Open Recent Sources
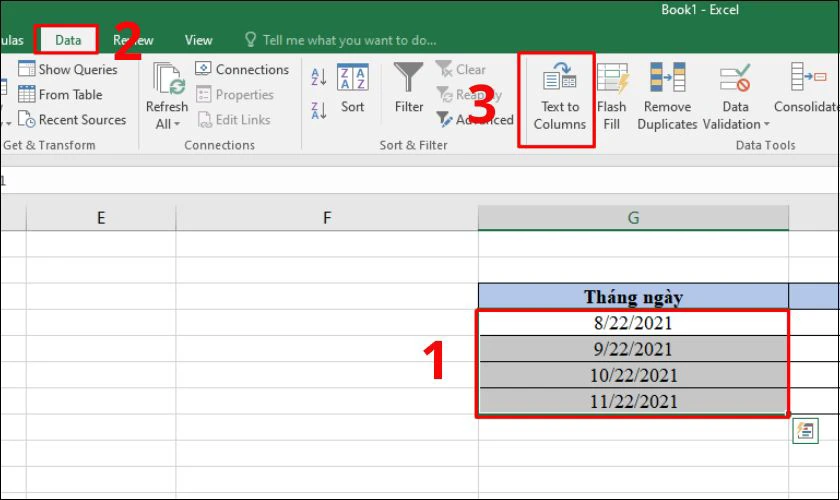Viewport: 840px width, 500px height. pyautogui.click(x=72, y=120)
